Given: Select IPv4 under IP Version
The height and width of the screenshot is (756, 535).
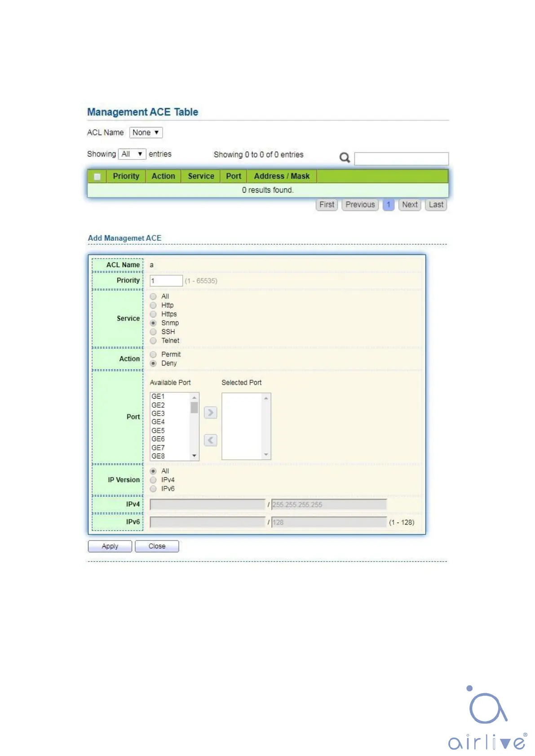Looking at the screenshot, I should point(153,480).
